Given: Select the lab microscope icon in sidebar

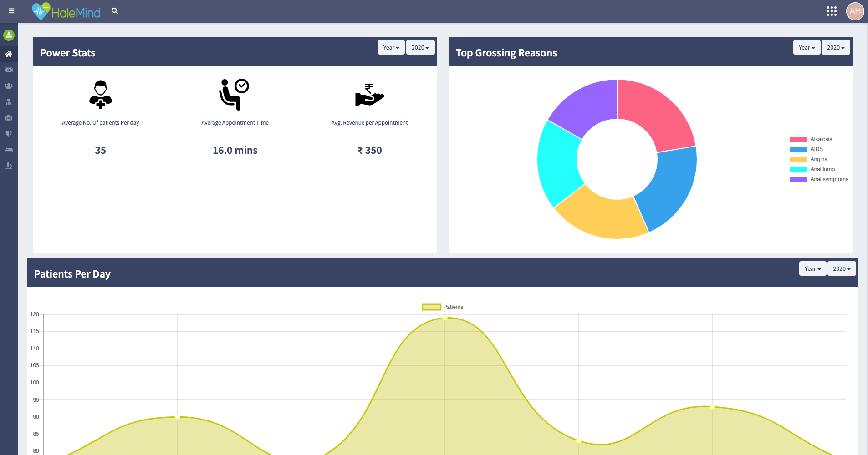Looking at the screenshot, I should point(9,165).
